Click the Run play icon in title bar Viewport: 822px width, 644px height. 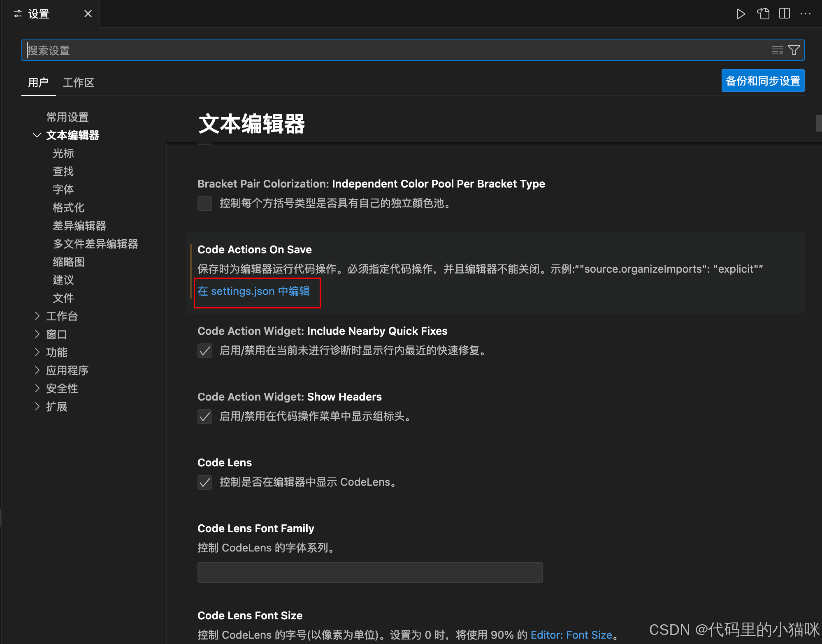point(741,14)
